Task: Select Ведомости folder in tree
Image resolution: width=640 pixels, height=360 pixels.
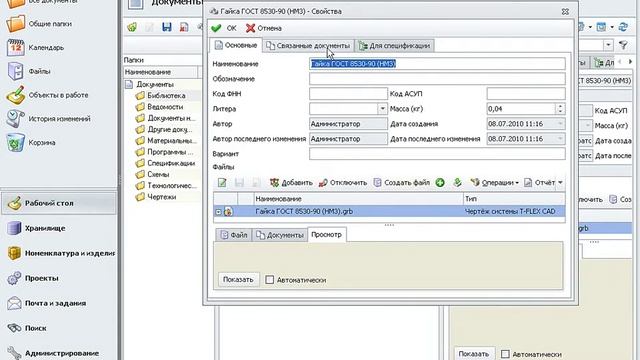Action: pos(160,107)
